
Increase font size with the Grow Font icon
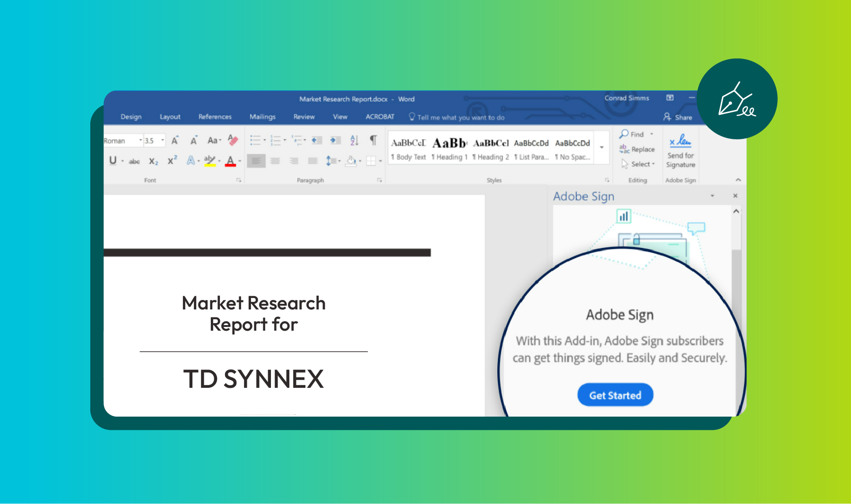pyautogui.click(x=175, y=140)
